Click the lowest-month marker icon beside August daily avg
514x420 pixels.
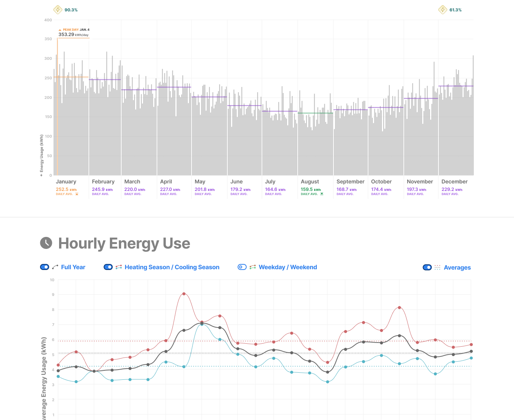click(x=322, y=194)
